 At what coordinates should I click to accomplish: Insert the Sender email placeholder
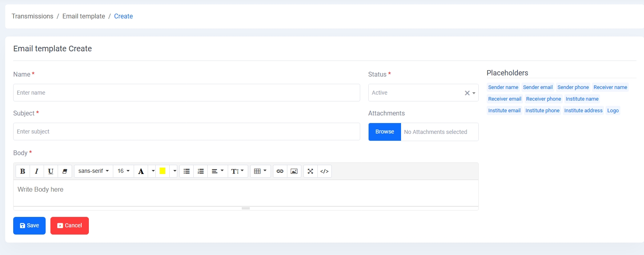tap(538, 87)
